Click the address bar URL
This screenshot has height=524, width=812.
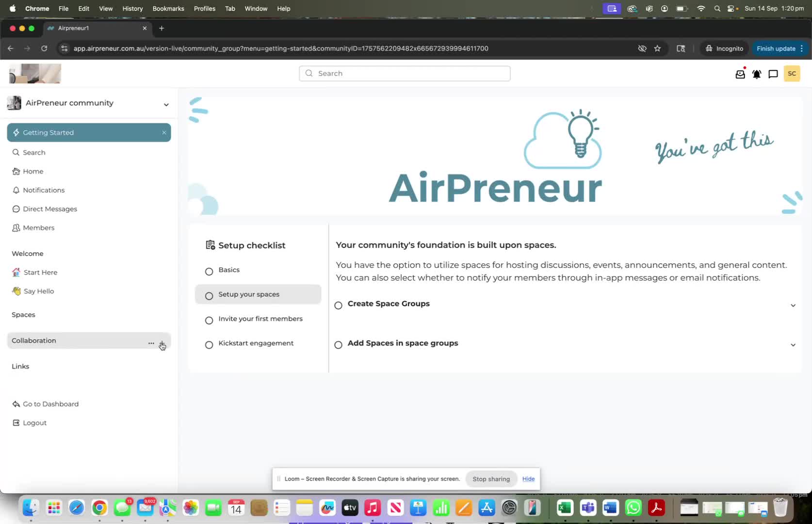pyautogui.click(x=281, y=49)
